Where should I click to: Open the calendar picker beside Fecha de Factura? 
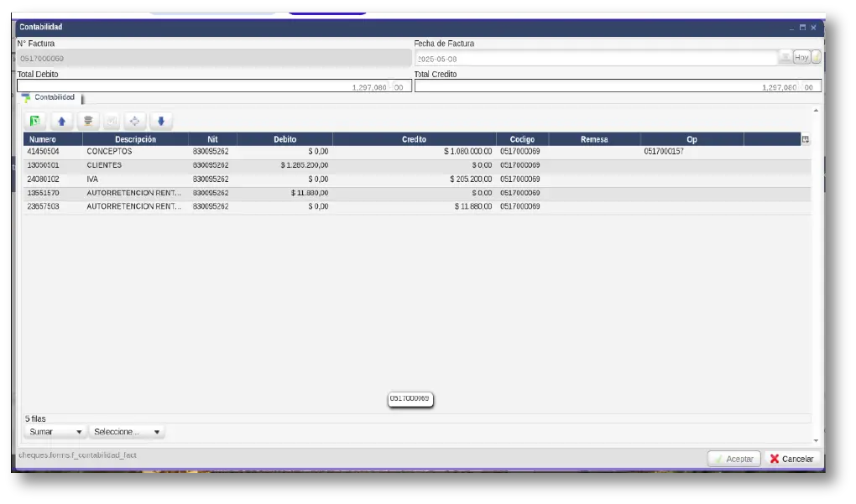click(x=785, y=57)
